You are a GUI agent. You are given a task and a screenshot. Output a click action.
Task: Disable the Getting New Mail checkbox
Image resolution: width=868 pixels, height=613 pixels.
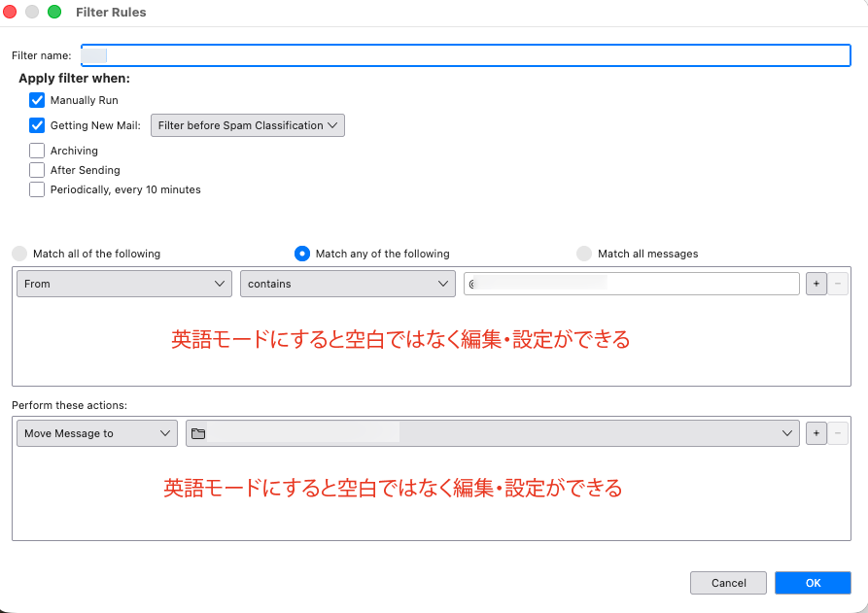(x=37, y=125)
